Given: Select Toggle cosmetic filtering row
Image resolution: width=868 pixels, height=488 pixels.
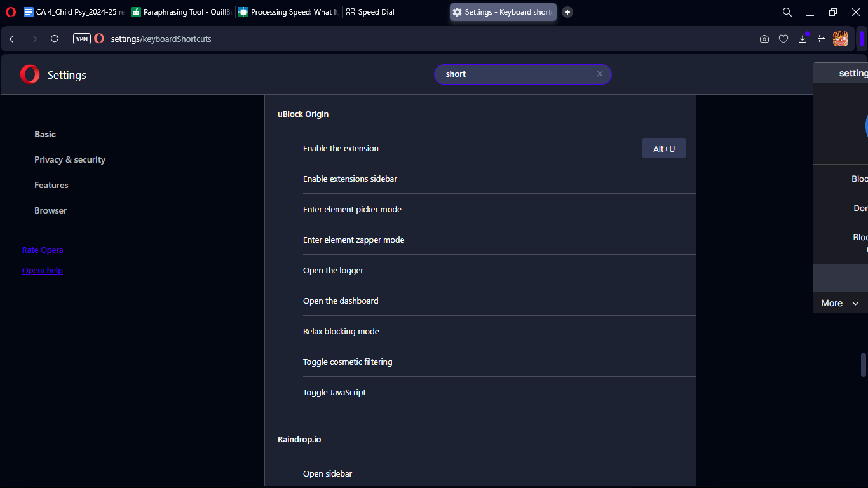Looking at the screenshot, I should coord(499,362).
